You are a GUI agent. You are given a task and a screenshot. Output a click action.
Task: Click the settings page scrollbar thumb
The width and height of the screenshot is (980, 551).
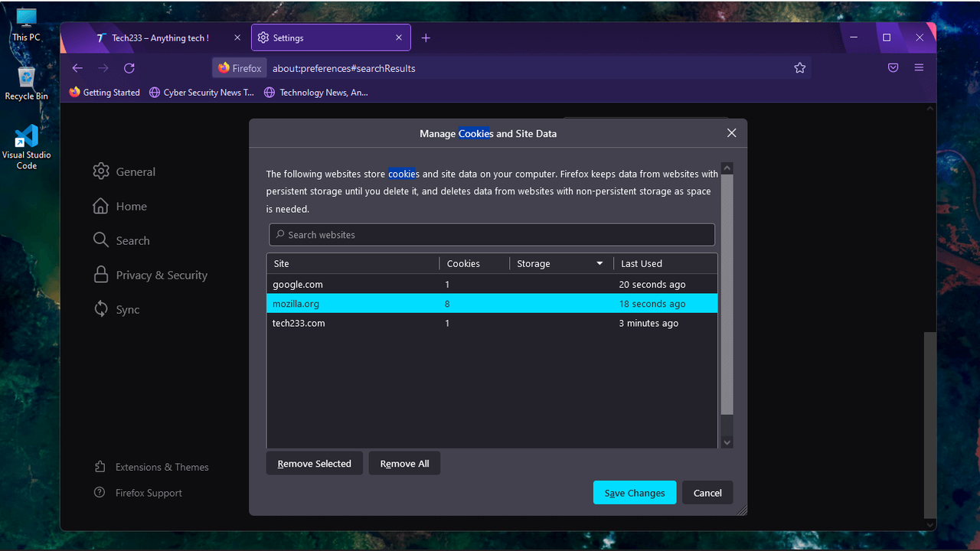929,425
